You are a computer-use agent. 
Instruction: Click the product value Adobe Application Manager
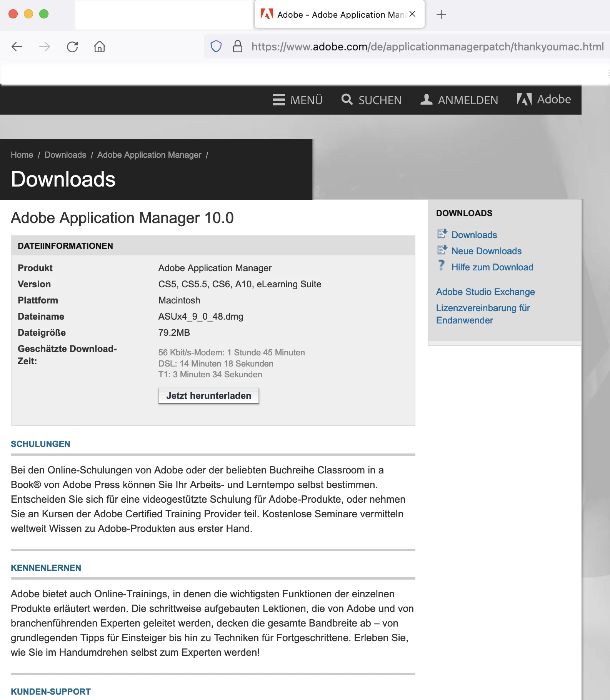pyautogui.click(x=215, y=268)
